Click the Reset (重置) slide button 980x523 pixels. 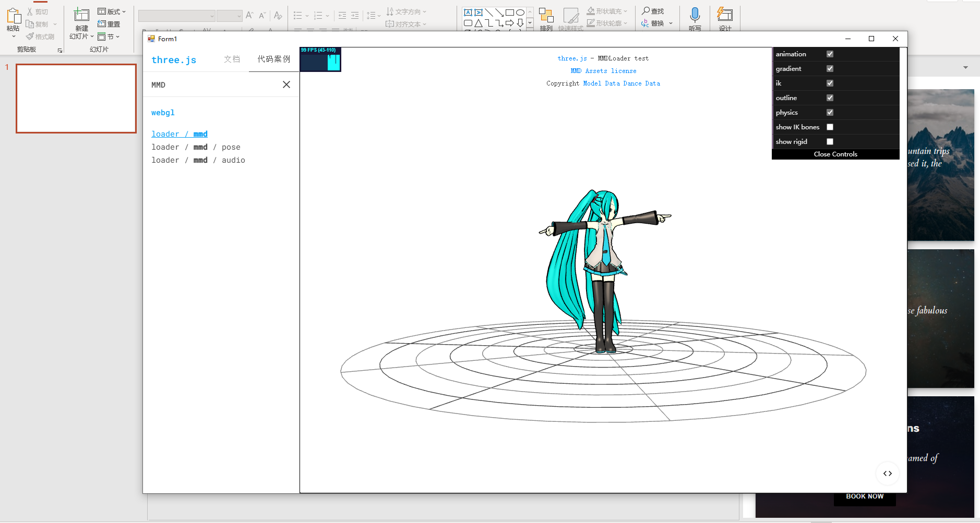click(x=109, y=24)
